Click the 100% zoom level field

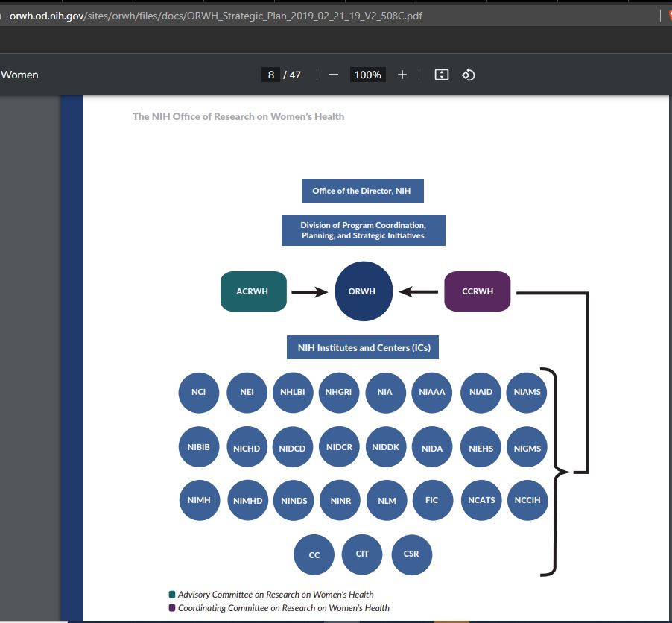coord(368,75)
